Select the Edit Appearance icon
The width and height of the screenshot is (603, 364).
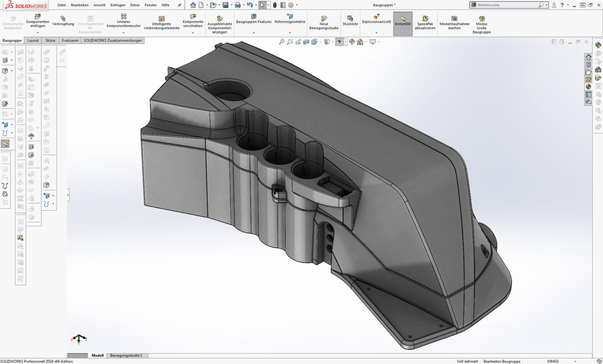351,42
